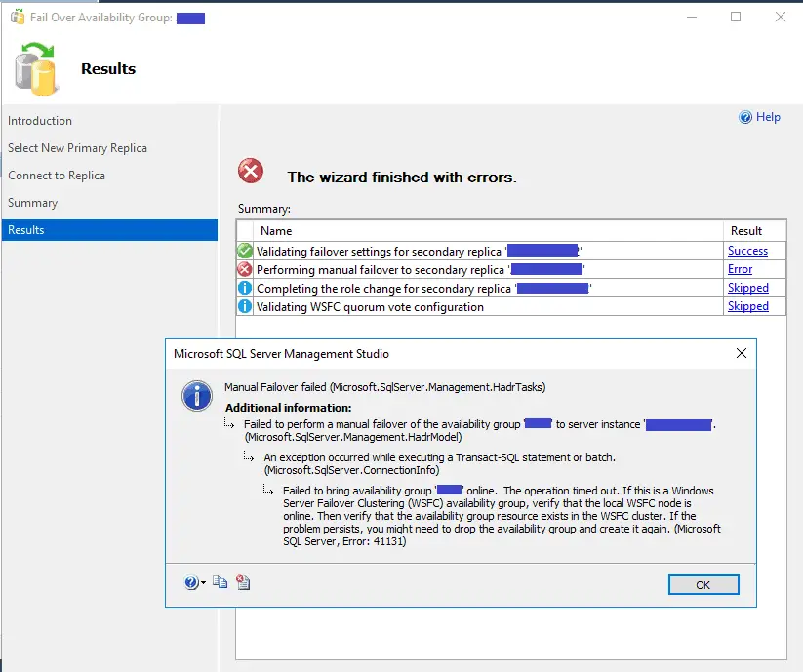Click info icon on WSFC quorum row
Image resolution: width=803 pixels, height=672 pixels.
tap(245, 306)
